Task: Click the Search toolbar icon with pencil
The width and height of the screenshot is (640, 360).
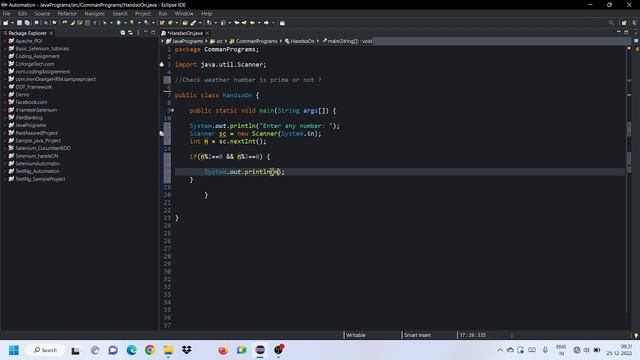Action: coord(193,23)
